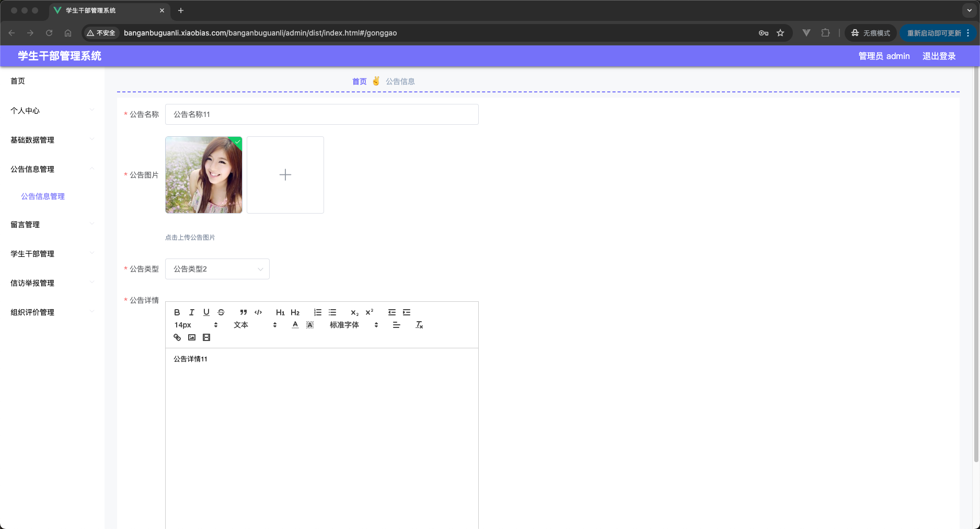This screenshot has height=529, width=980.
Task: Clear text formatting in the editor
Action: click(419, 325)
